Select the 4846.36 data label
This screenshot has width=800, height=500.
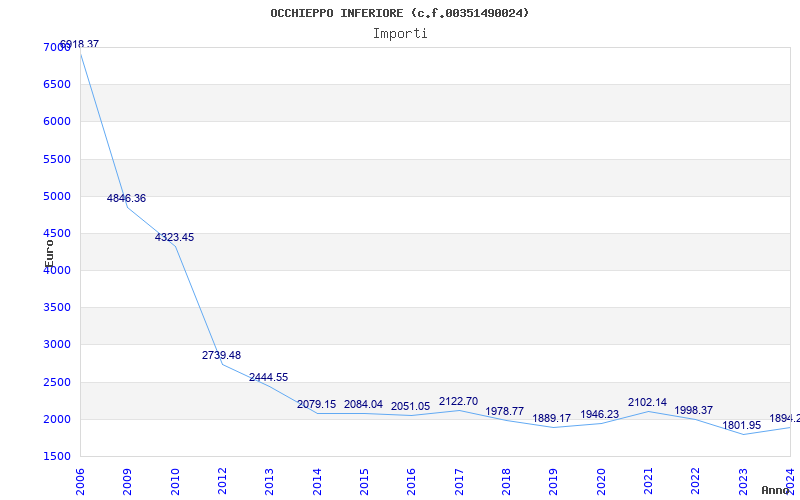coord(126,198)
